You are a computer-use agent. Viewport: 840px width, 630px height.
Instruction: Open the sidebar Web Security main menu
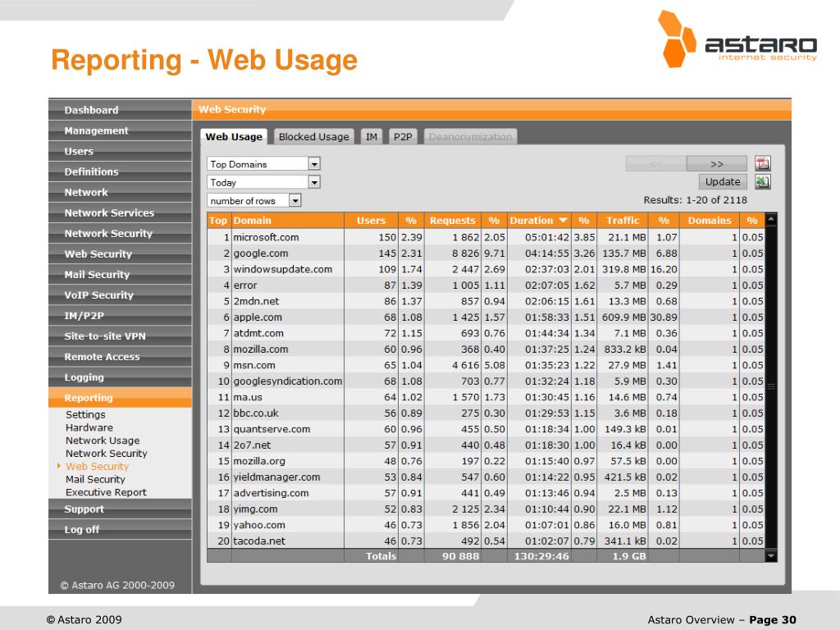point(120,254)
